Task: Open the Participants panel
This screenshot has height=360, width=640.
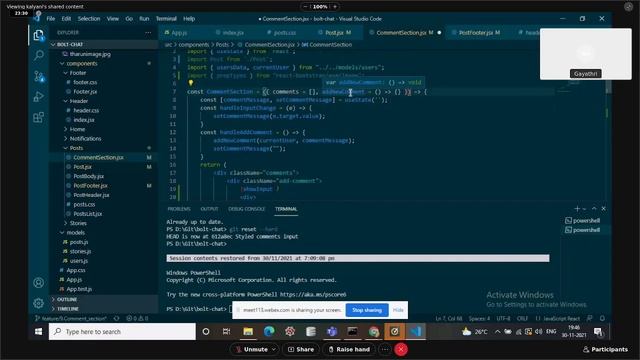Action: (x=605, y=349)
